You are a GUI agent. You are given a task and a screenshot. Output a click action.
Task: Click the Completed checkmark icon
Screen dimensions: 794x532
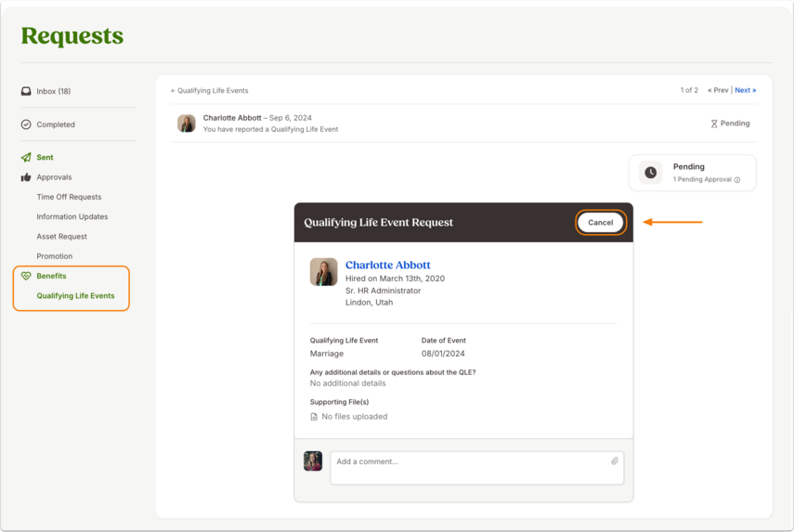click(x=26, y=124)
